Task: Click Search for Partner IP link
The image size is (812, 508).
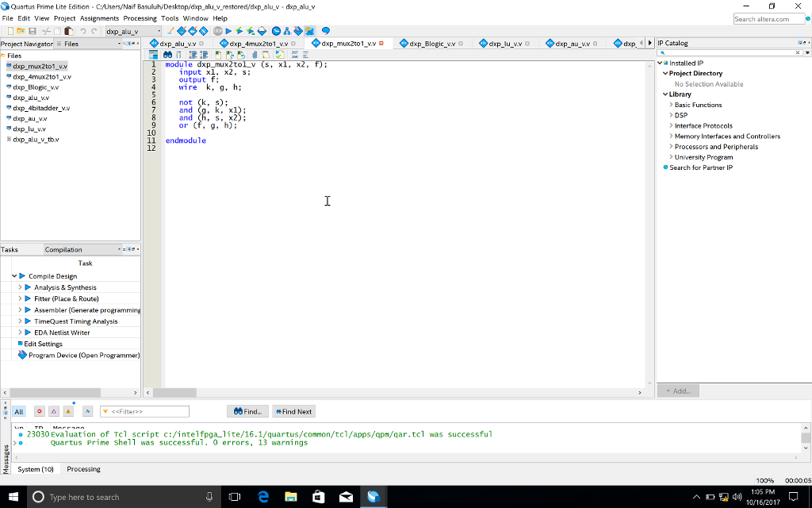Action: (700, 167)
